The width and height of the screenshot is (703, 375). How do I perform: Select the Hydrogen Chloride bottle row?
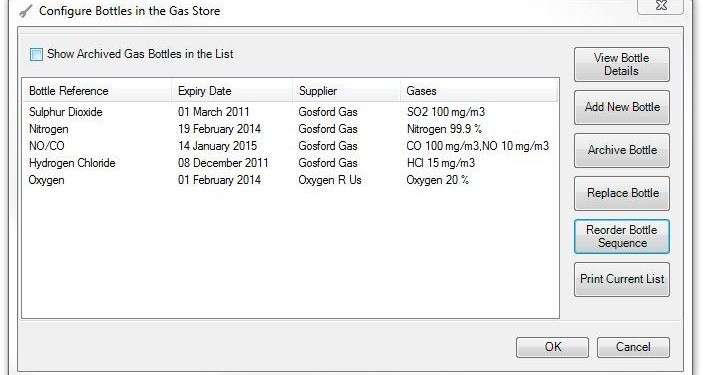[x=291, y=163]
